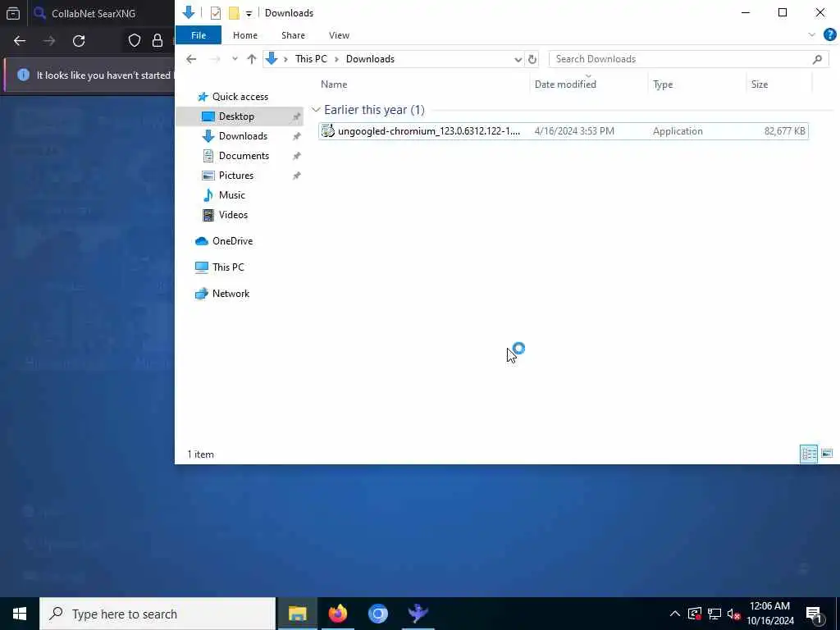
Task: Reload the page in the browser window
Action: pyautogui.click(x=79, y=41)
